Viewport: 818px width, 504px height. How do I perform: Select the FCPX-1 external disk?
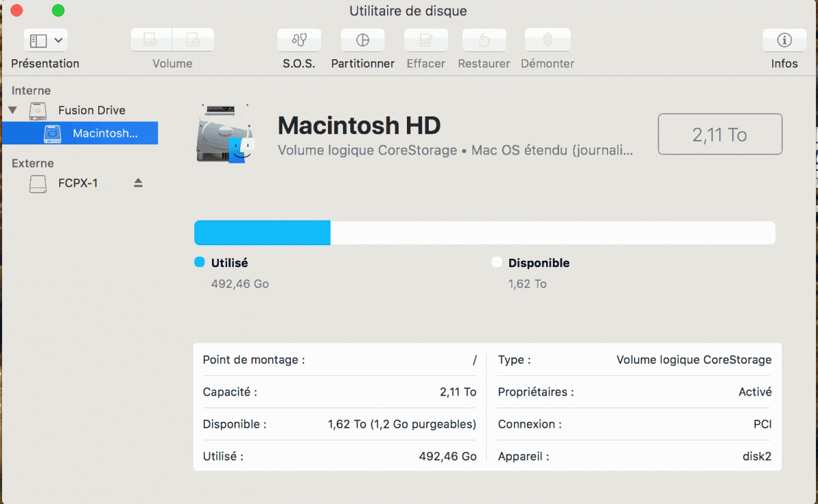pos(78,183)
